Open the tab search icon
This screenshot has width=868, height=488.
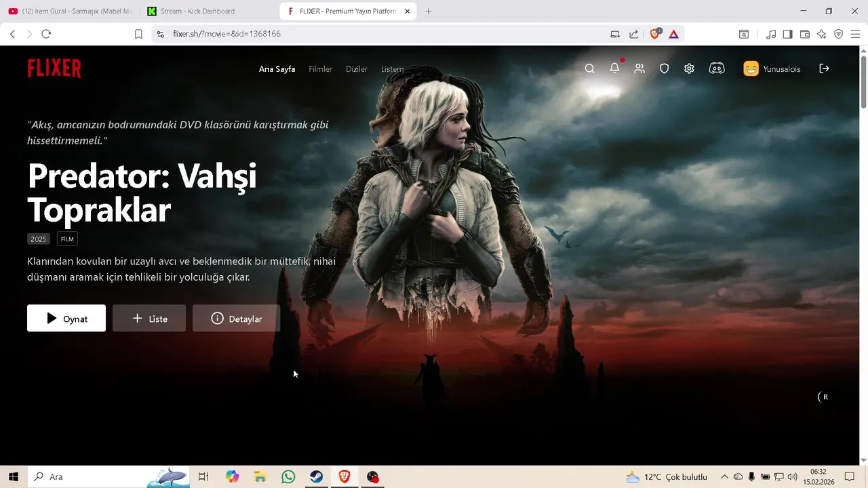pos(744,34)
